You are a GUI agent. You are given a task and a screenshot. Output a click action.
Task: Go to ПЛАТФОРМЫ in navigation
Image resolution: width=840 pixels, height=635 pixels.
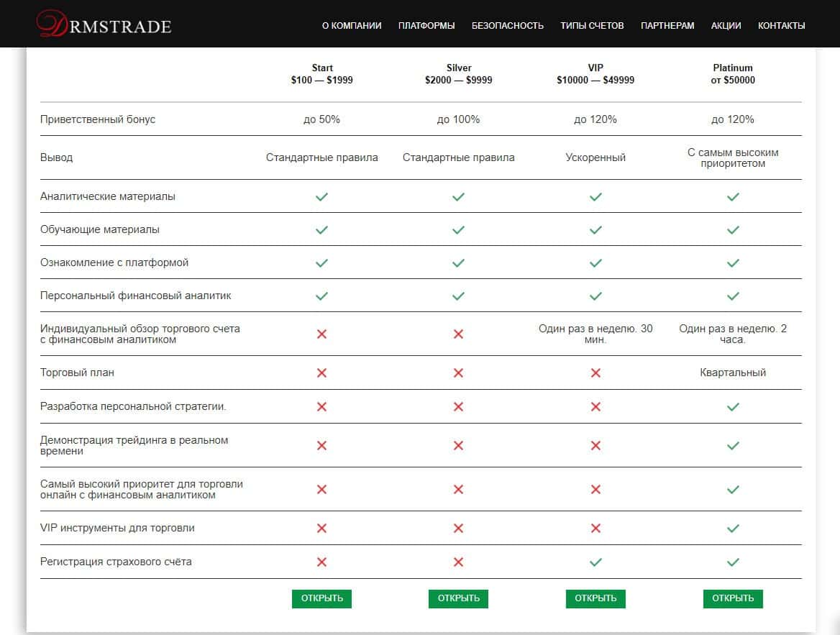click(x=426, y=25)
